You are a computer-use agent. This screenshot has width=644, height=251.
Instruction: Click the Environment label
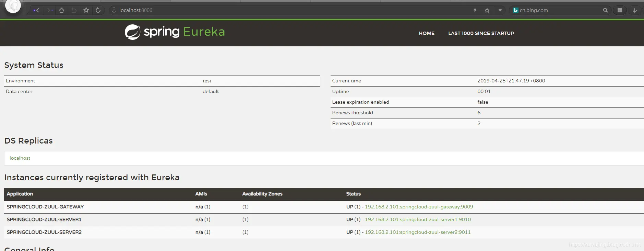[20, 81]
